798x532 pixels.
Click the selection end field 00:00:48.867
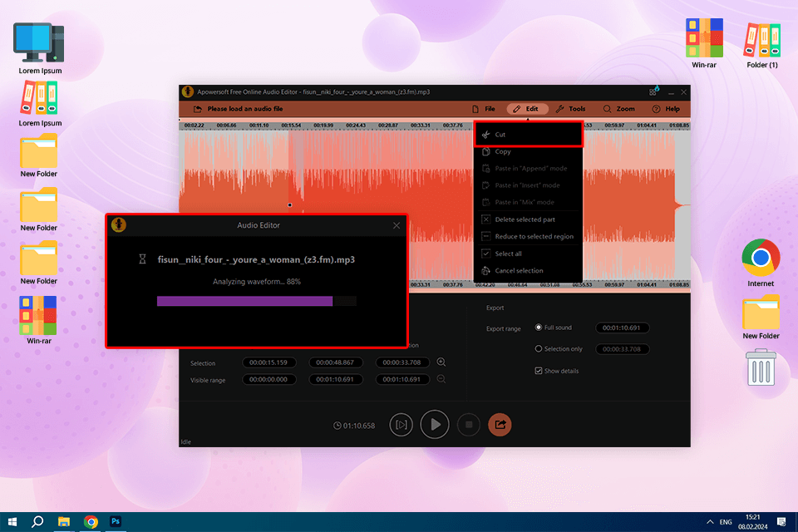click(335, 362)
